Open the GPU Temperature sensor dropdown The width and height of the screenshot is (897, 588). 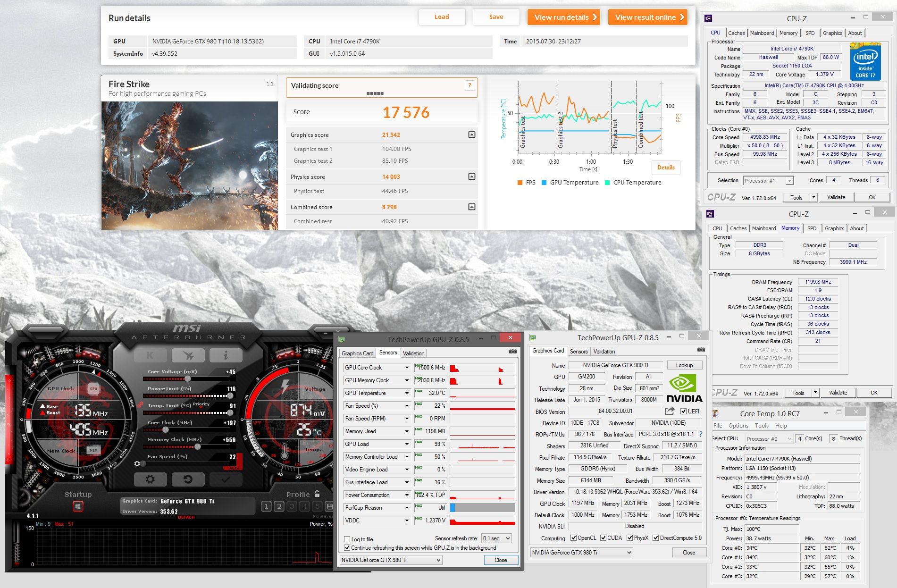pyautogui.click(x=406, y=393)
